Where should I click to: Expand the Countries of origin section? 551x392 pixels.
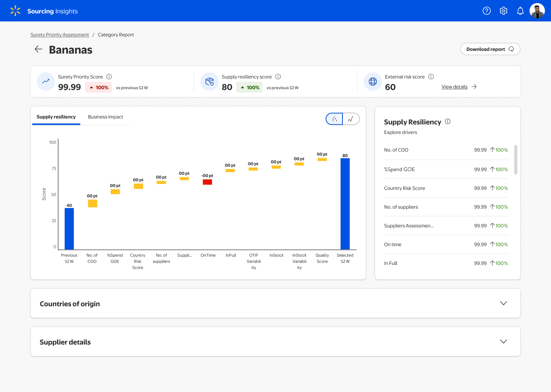(503, 303)
